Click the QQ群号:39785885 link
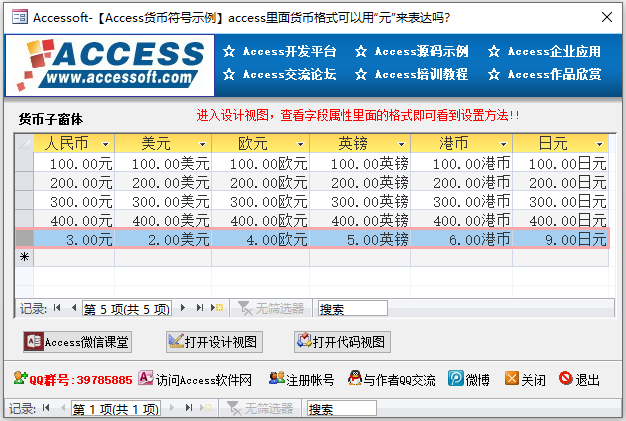 tap(73, 379)
